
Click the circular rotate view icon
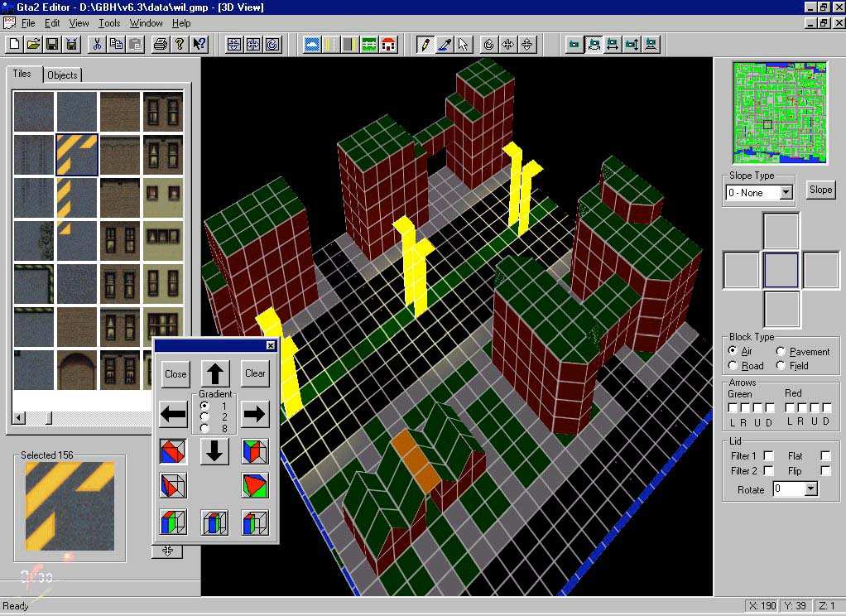click(x=489, y=44)
